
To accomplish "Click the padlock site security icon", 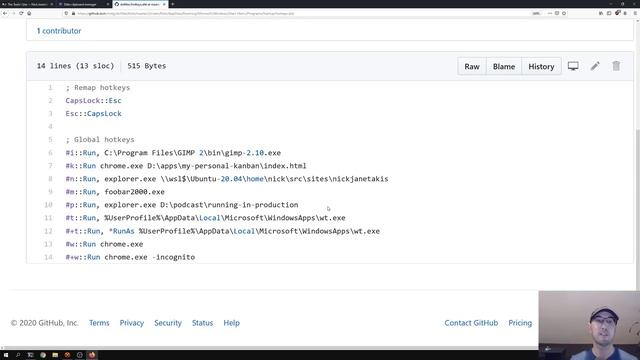I will click(73, 13).
